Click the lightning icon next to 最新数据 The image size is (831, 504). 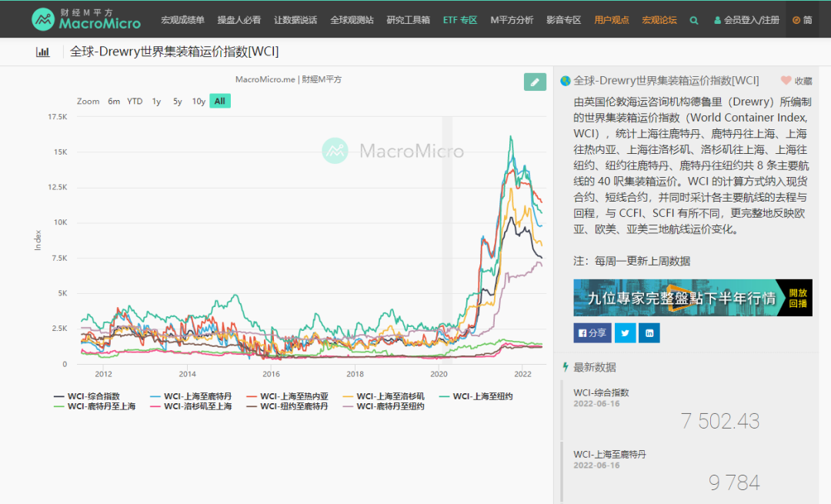(566, 367)
